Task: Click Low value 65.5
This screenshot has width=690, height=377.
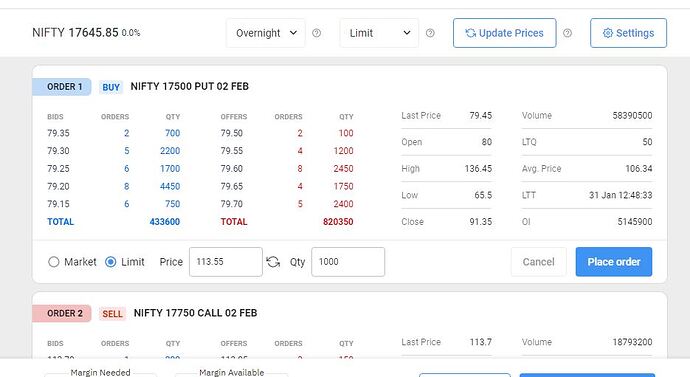Action: click(483, 195)
